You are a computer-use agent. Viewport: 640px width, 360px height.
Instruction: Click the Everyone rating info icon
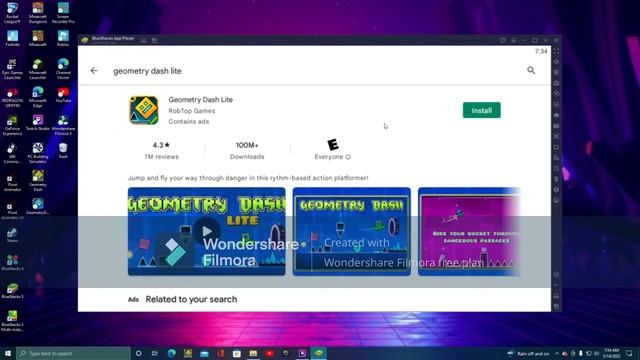click(x=348, y=157)
